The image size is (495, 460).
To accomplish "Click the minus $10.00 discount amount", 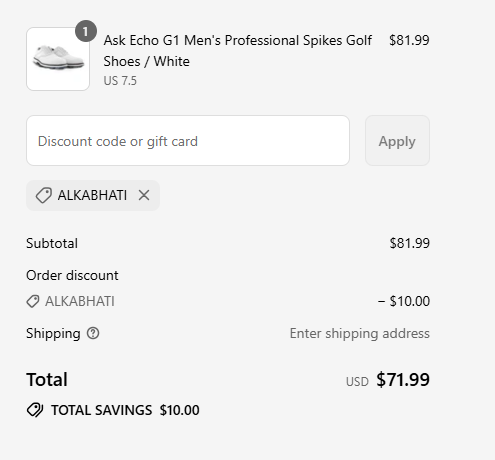I will (404, 301).
